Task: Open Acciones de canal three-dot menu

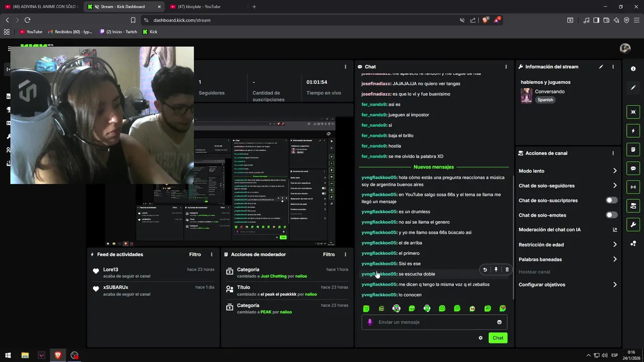Action: [x=613, y=153]
